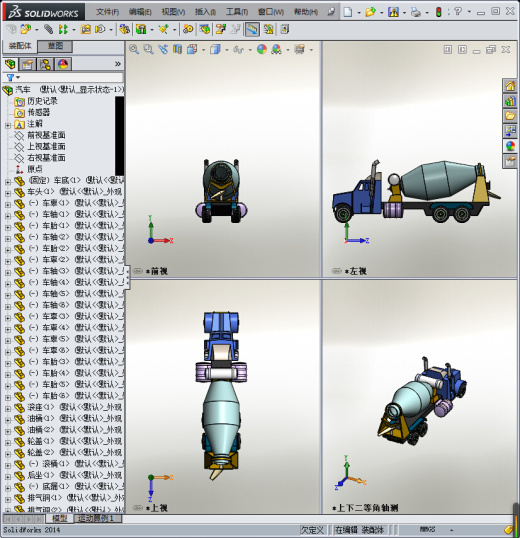Screen dimensions: 520x538
Task: Open Design Library icon in task pane
Action: 510,101
